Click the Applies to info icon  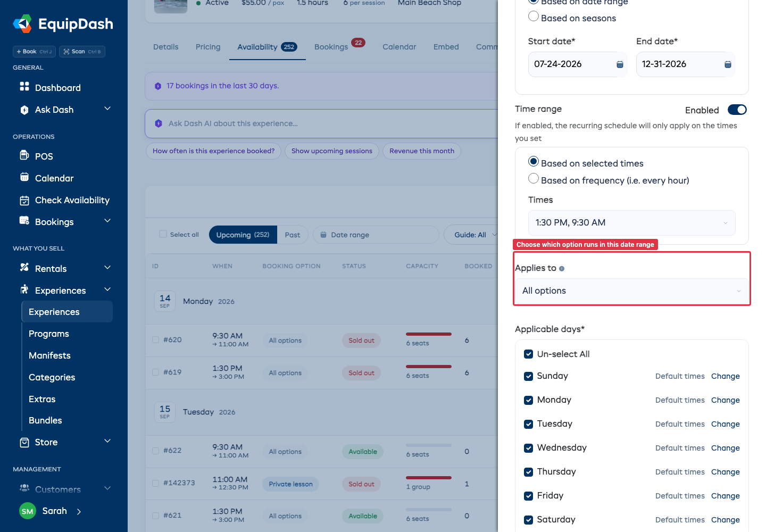562,269
